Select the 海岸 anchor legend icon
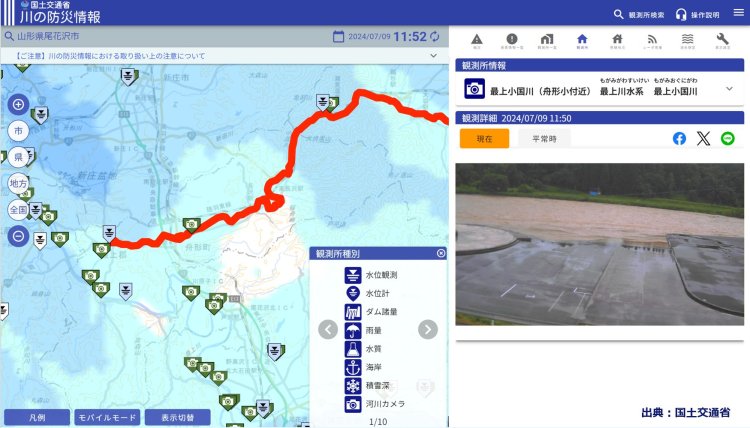This screenshot has height=428, width=750. coord(353,367)
